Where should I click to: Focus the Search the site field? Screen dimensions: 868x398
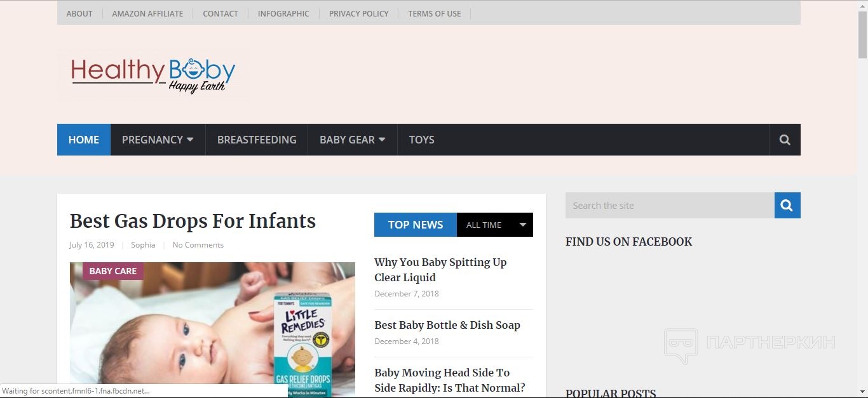(x=670, y=205)
